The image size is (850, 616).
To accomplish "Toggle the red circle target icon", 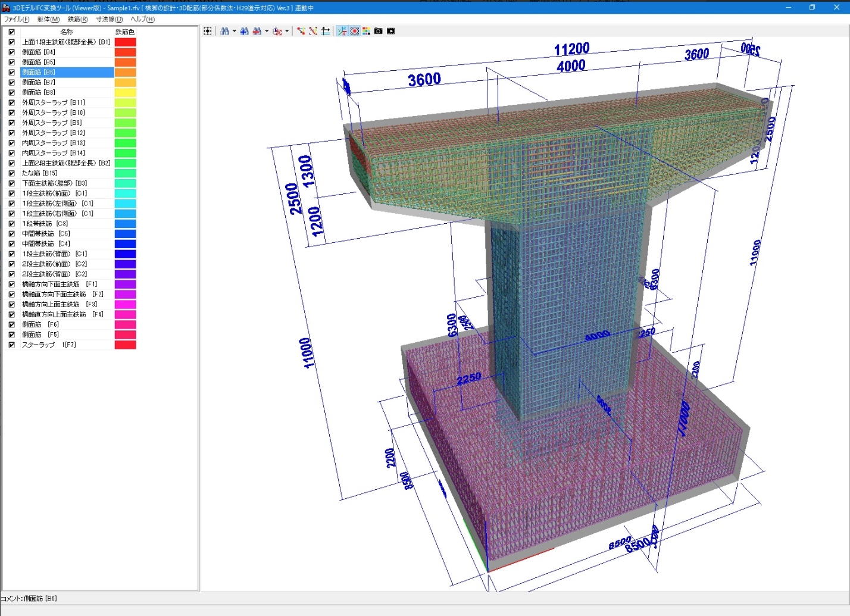I will pos(354,31).
